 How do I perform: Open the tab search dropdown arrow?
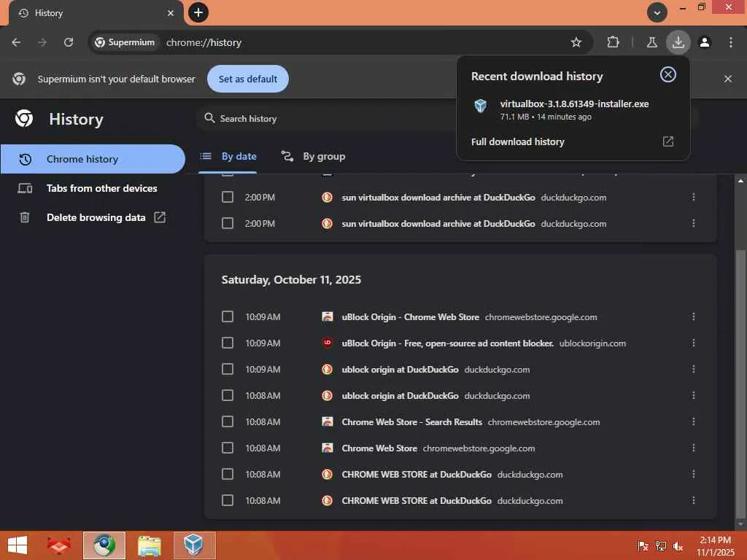[x=657, y=12]
